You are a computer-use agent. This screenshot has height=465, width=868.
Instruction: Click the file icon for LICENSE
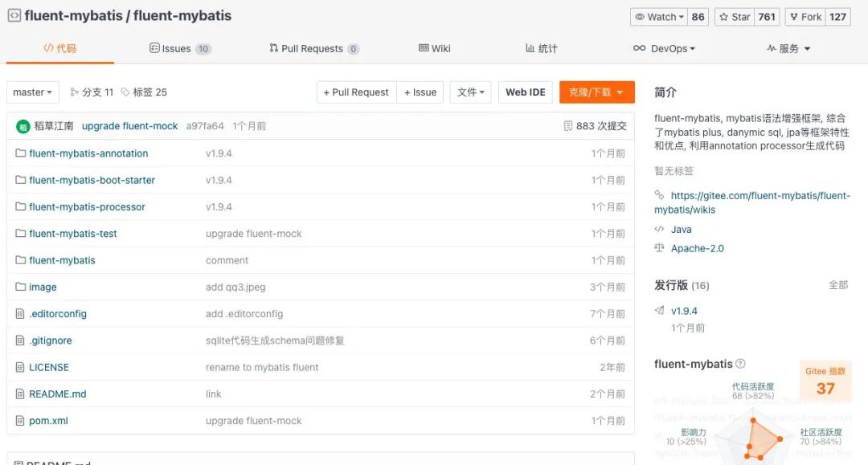point(20,367)
